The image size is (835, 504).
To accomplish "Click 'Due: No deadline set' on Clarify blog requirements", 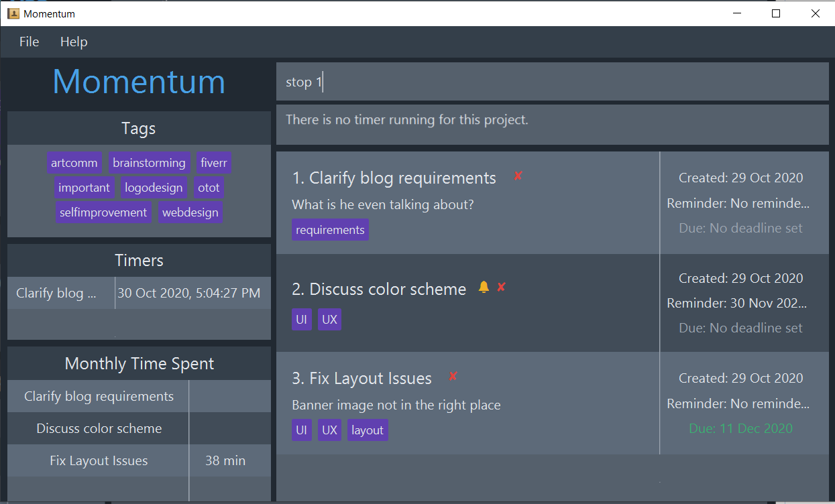I will pos(740,228).
